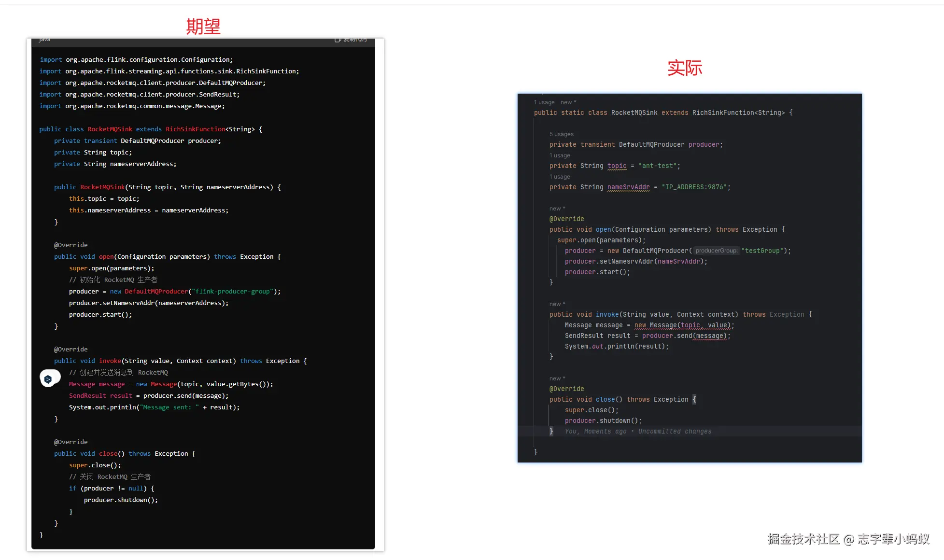
Task: Click the highlighted closing brace of the close method
Action: click(x=551, y=431)
